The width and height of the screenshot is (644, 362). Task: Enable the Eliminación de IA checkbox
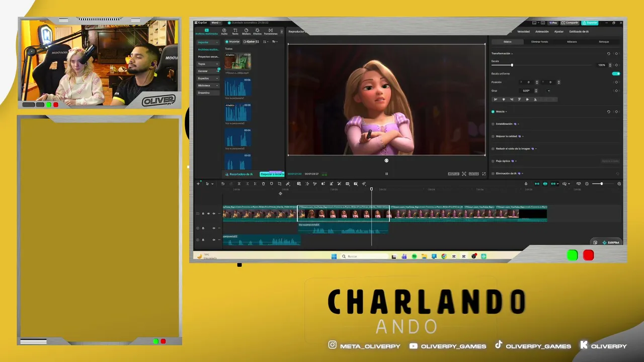click(x=493, y=173)
